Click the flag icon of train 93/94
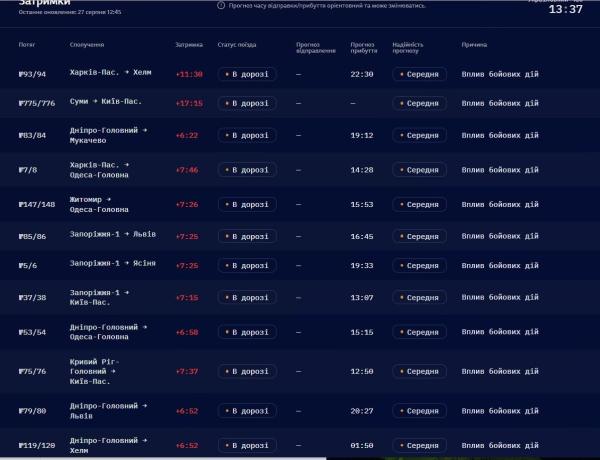The width and height of the screenshot is (600, 460). coord(21,74)
